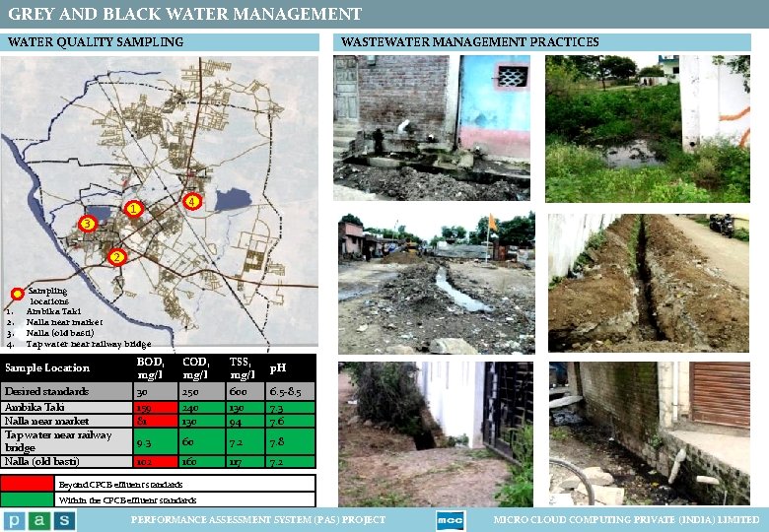Click 'Within the CPCB effluent standards' legend text
Image resolution: width=769 pixels, height=532 pixels.
tap(127, 500)
